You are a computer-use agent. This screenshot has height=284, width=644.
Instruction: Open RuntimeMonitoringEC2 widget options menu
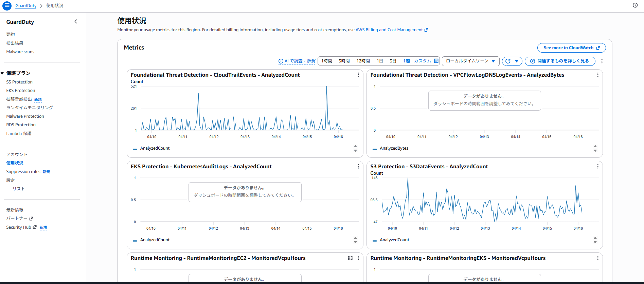358,258
